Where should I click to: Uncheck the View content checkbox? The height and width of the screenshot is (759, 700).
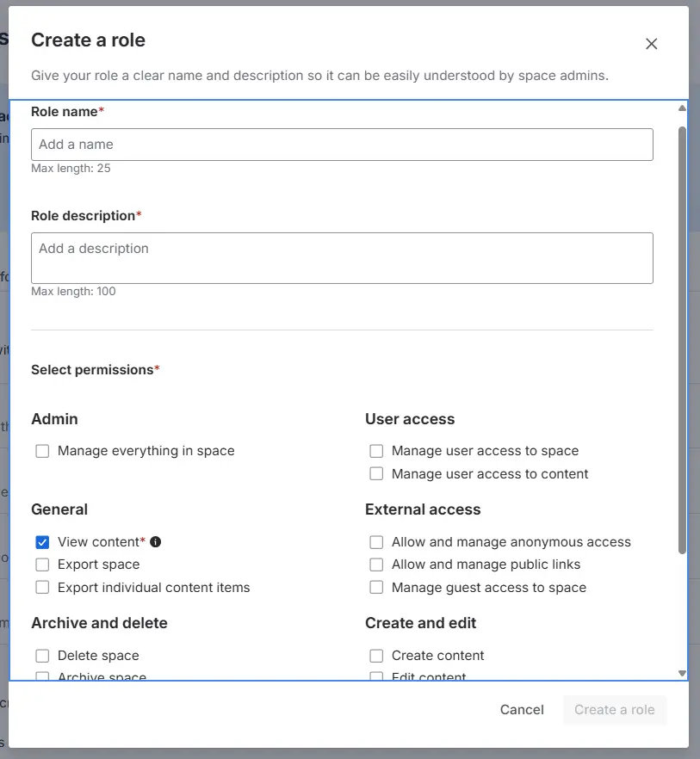pyautogui.click(x=42, y=542)
